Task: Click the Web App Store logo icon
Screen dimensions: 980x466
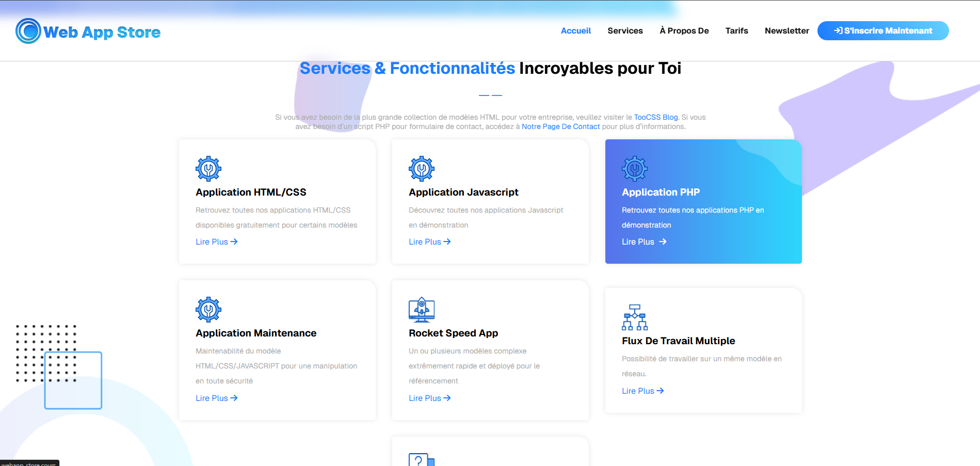Action: tap(28, 31)
